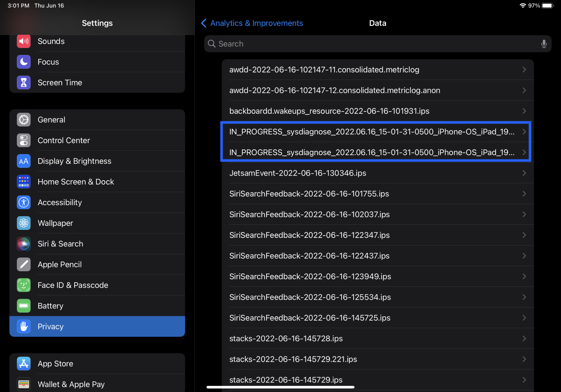
Task: Open Face ID & Passcode settings
Action: tap(97, 285)
